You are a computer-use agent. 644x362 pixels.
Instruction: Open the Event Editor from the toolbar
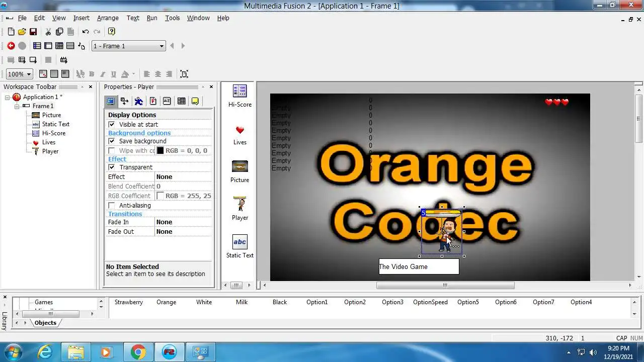59,46
